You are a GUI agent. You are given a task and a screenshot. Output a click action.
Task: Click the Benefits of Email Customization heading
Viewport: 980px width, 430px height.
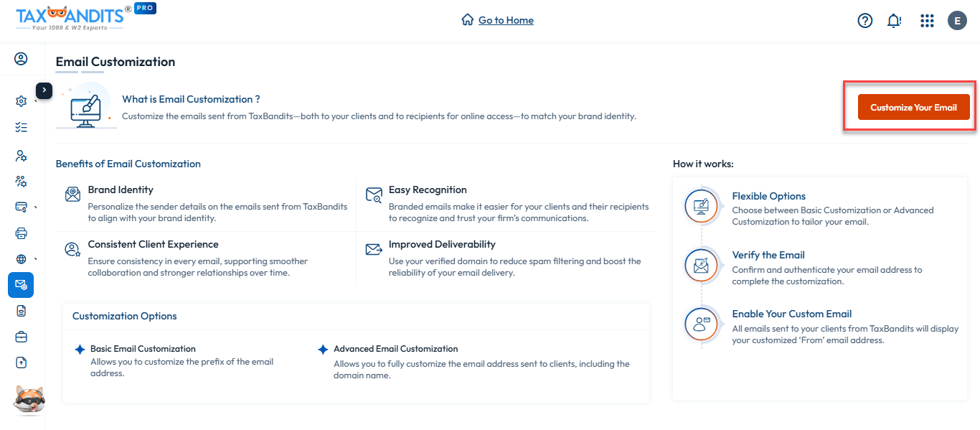tap(128, 164)
